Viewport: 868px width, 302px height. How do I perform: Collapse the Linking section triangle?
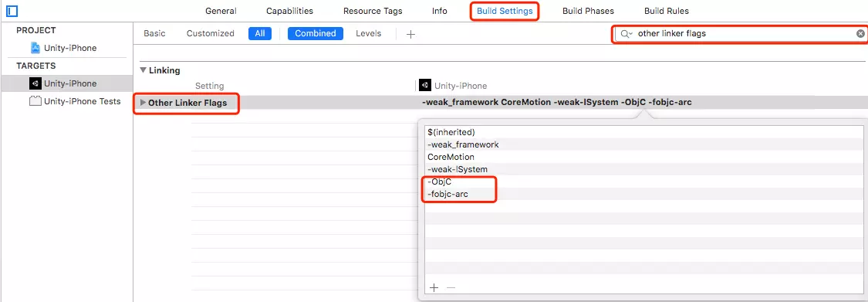pos(144,70)
